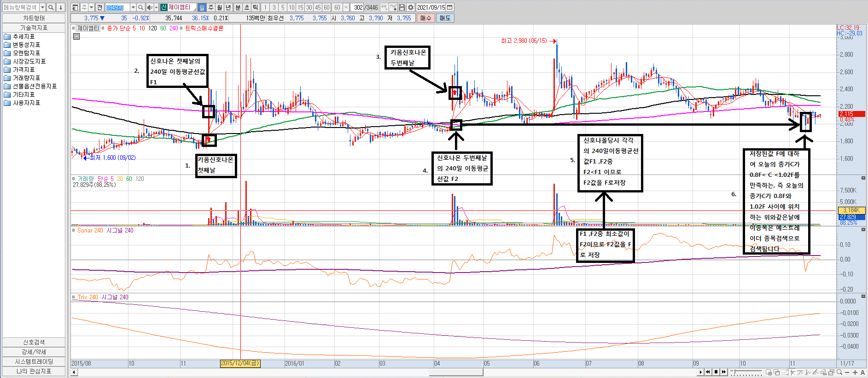Screen dimensions: 868x378
Task: Click the data table grid icon on chart
Action: click(76, 36)
